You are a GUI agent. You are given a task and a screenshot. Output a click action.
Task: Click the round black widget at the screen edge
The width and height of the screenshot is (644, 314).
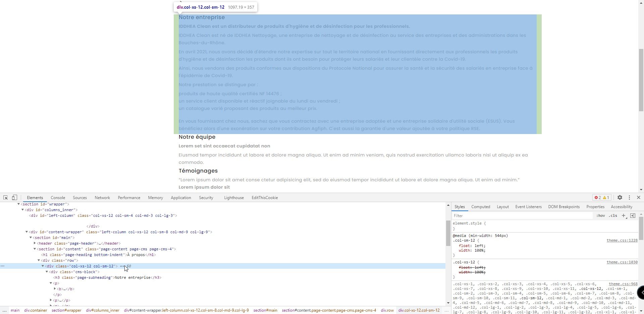(x=641, y=293)
